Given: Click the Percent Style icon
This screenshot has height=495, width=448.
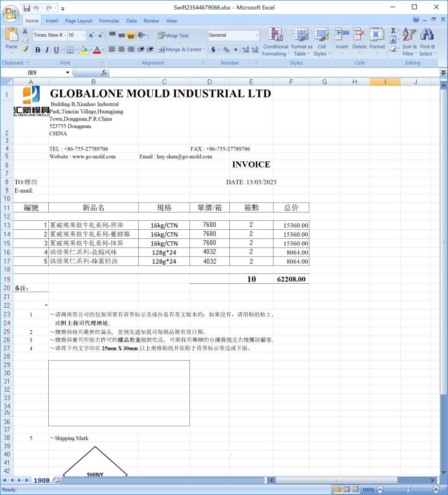Looking at the screenshot, I should coord(226,50).
